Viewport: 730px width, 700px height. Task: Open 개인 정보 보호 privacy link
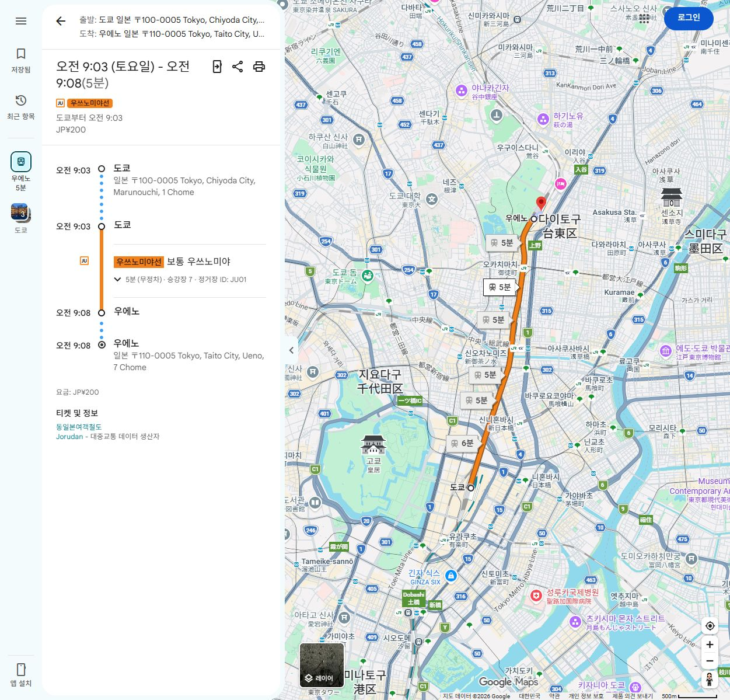click(x=586, y=696)
